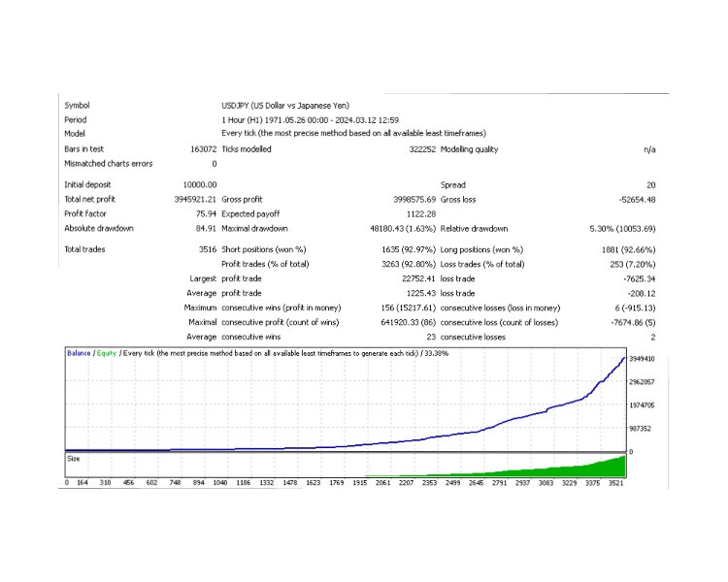Click the Gross loss value -52654.48
728x582 pixels.
tap(637, 200)
